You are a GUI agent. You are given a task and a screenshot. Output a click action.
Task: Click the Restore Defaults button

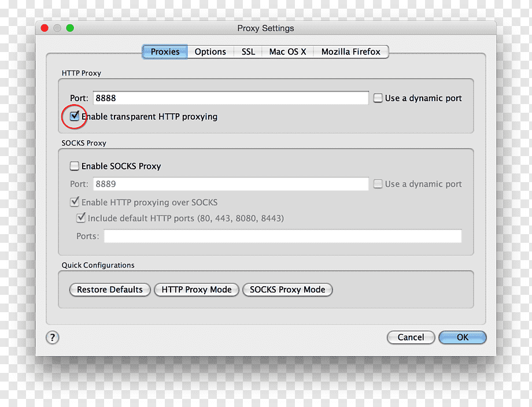[x=110, y=290]
